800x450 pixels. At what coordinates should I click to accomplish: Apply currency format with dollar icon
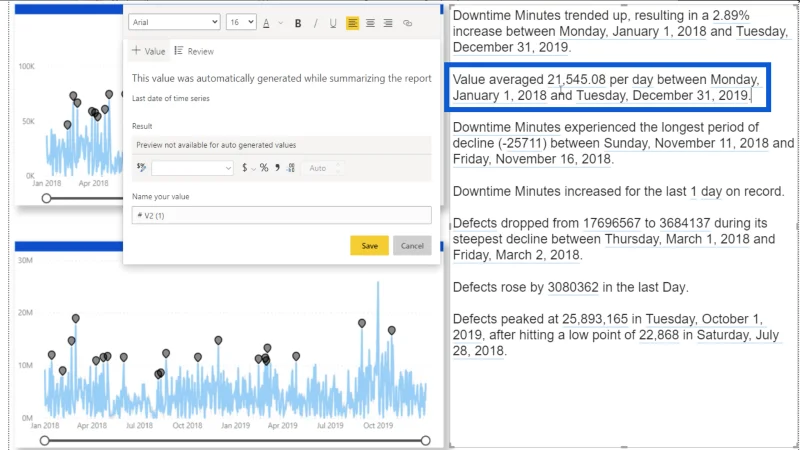point(244,167)
